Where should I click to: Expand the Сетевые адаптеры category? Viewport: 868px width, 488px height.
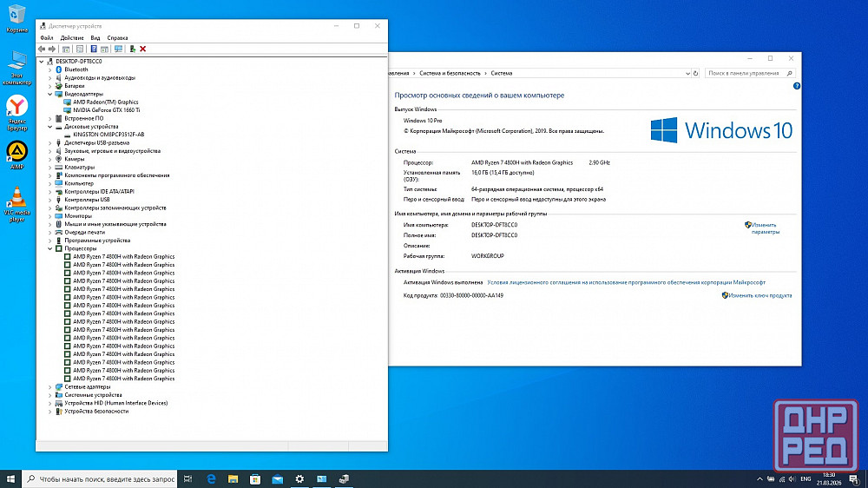click(50, 386)
